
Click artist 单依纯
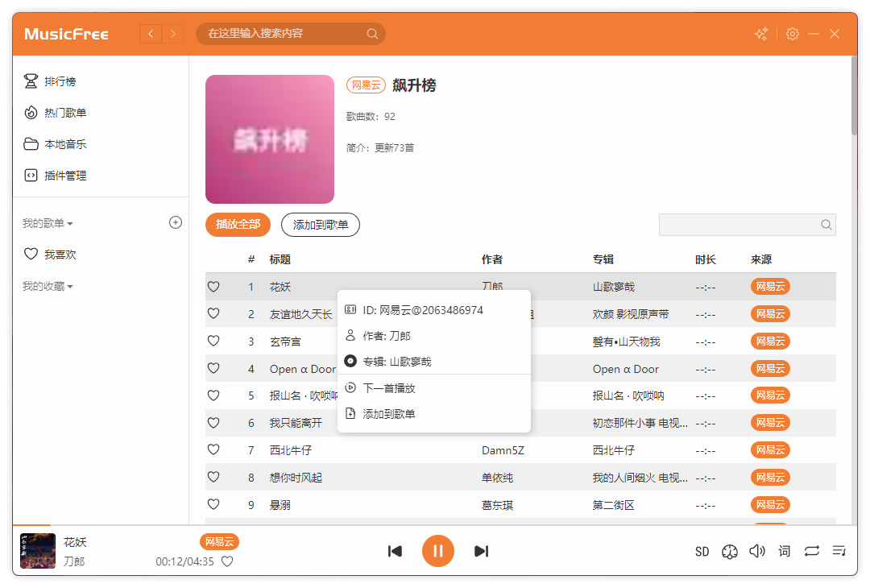497,478
